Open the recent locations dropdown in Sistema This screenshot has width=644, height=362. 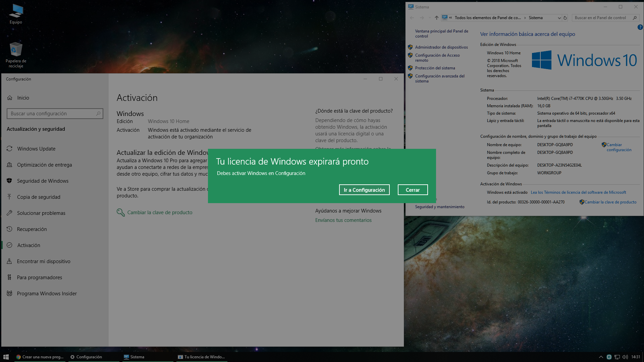pyautogui.click(x=429, y=18)
